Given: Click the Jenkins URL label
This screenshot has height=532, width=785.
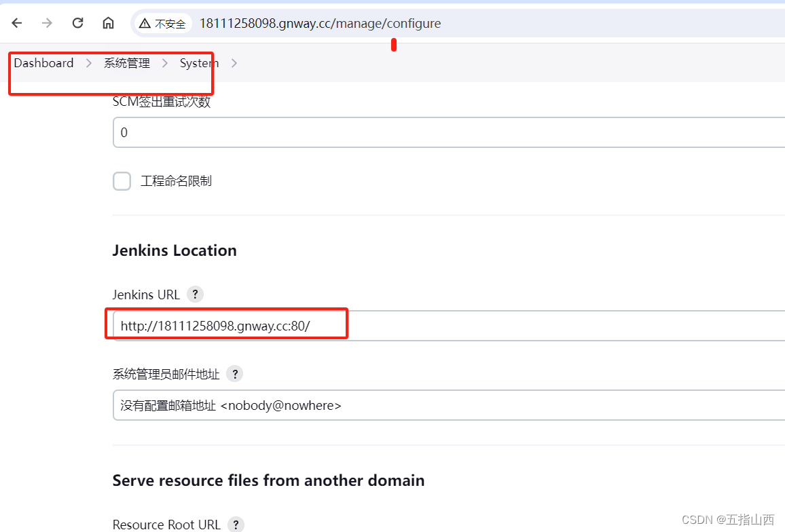Looking at the screenshot, I should pos(146,294).
